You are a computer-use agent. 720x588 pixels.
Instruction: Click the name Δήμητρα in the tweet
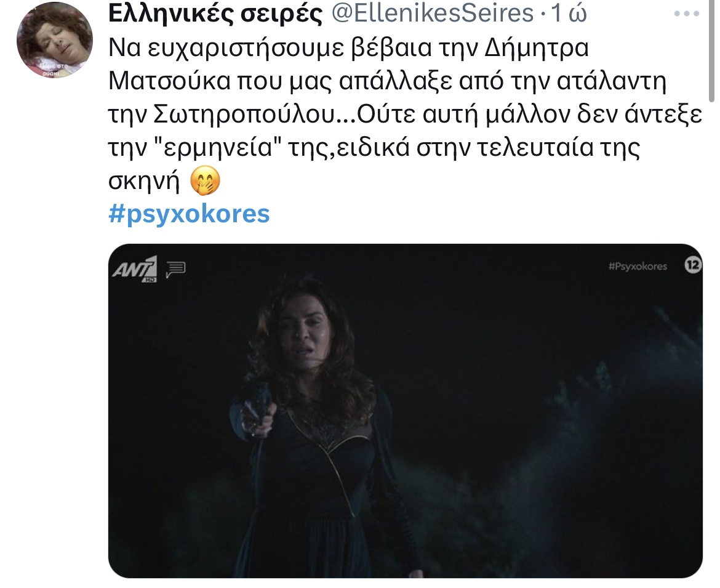(537, 48)
